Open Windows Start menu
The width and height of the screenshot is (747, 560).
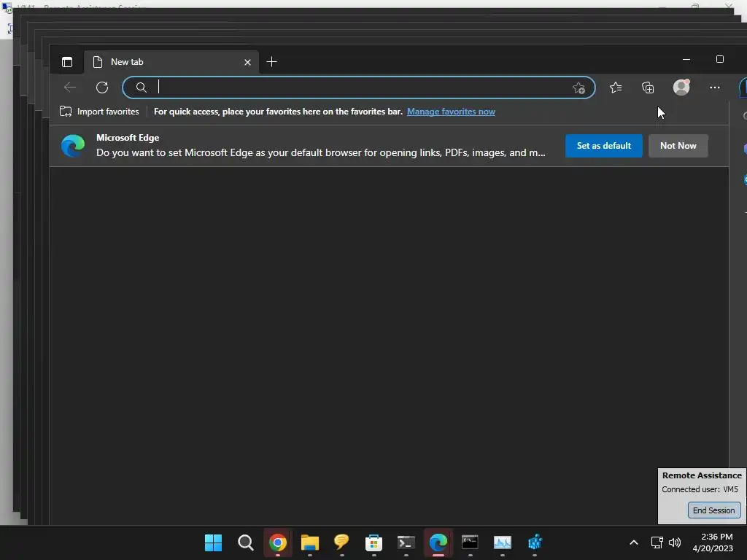coord(214,542)
